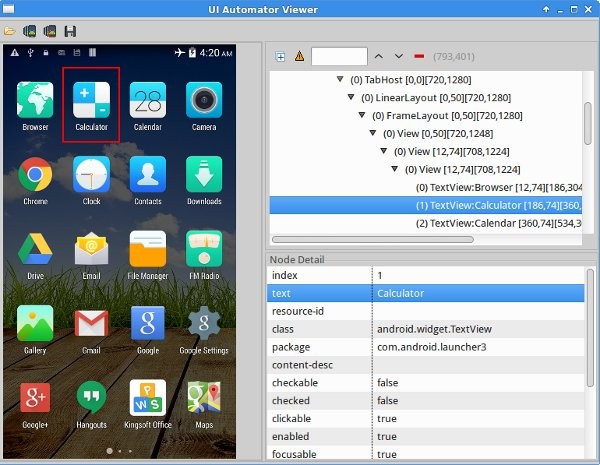Go to previous search result arrow
The image size is (600, 465).
click(379, 57)
